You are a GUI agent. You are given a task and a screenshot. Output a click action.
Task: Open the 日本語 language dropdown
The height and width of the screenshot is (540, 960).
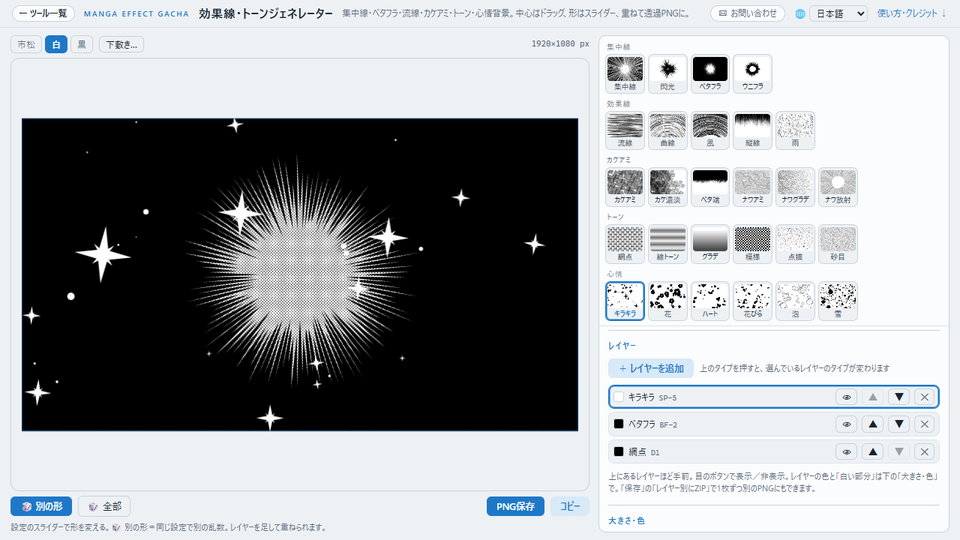pos(838,13)
